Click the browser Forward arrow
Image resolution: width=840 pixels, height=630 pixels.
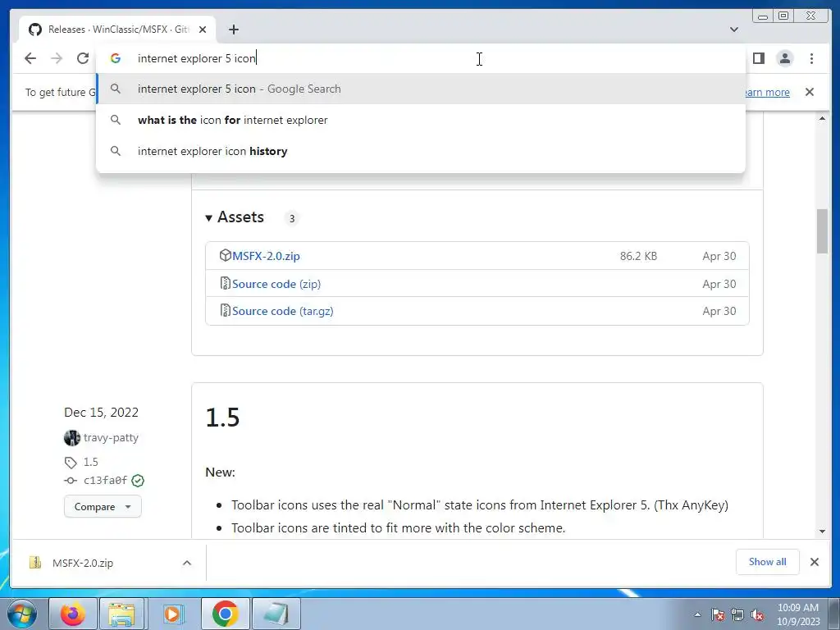57,58
